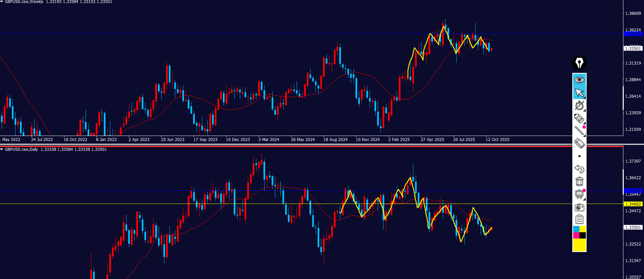Choose the cyan color swatch
The image size is (644, 279).
(576, 229)
